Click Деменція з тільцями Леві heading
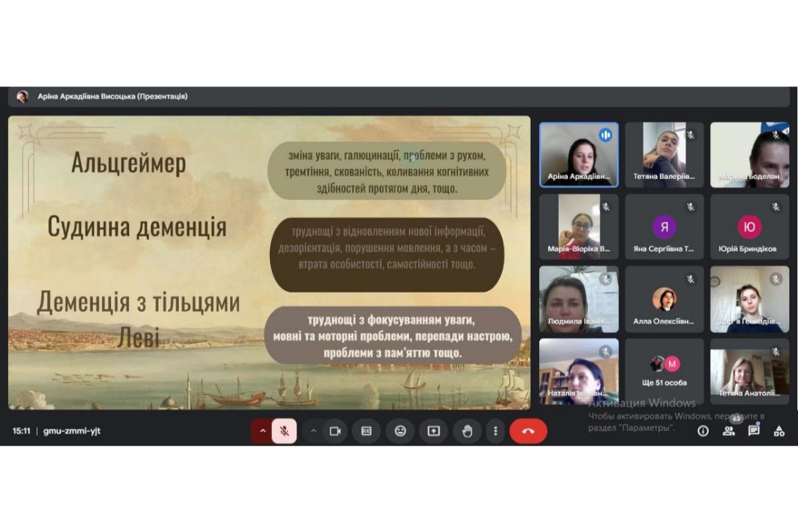 click(x=138, y=321)
